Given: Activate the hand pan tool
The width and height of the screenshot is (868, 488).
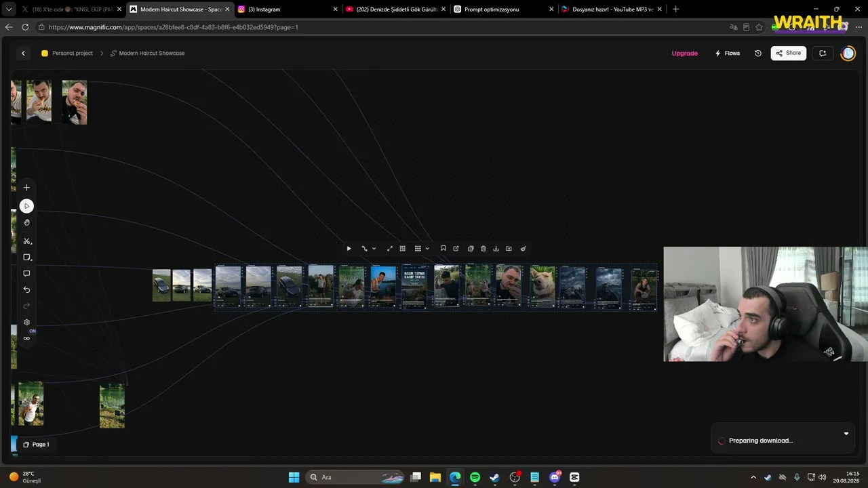Looking at the screenshot, I should (26, 222).
